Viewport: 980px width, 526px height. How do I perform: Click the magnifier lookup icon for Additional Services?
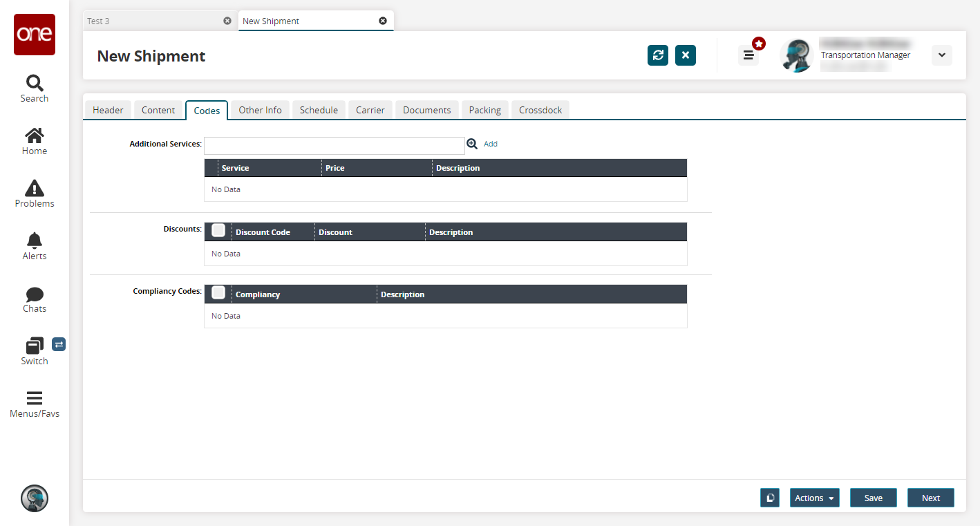[472, 144]
